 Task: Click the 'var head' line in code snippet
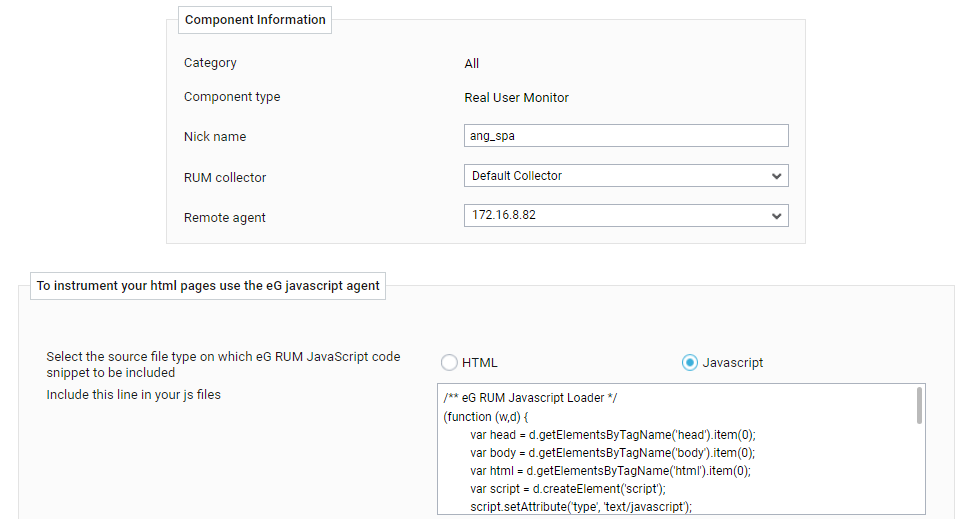click(613, 435)
